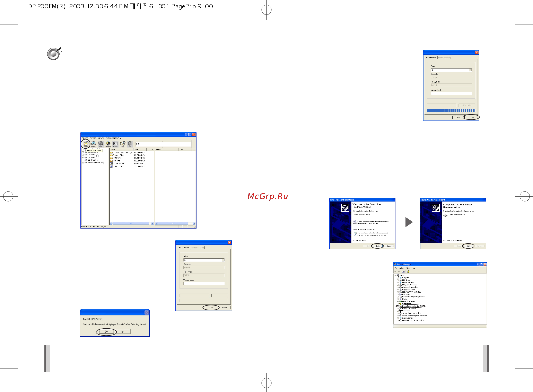Select the Processors icon in Device Manager

pyautogui.click(x=401, y=311)
